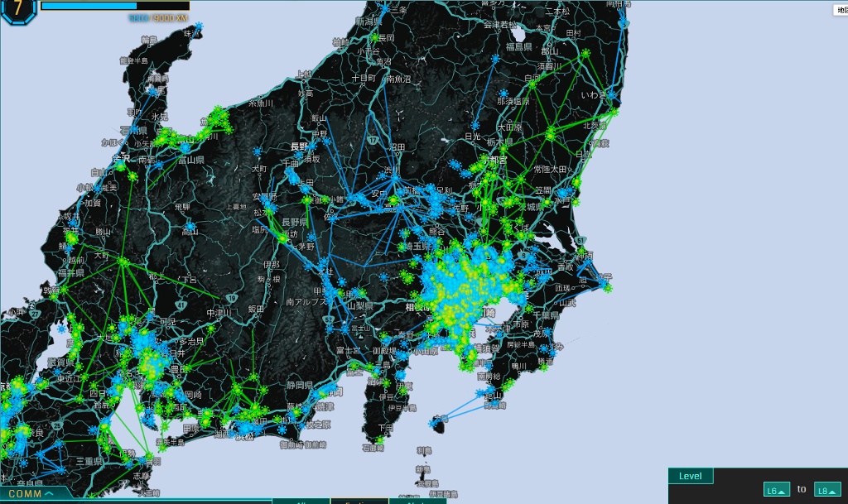Click the 静岡県 prefecture label
This screenshot has height=504, width=848.
(299, 385)
